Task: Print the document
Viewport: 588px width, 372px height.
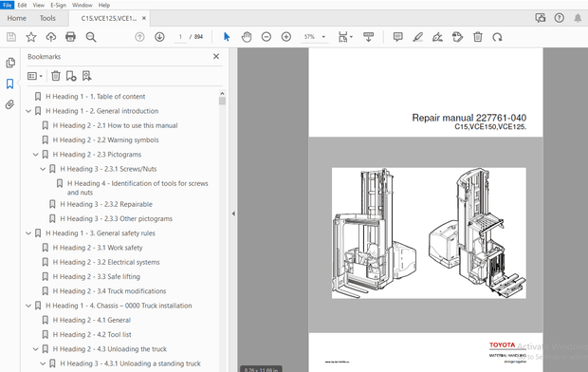Action: coord(70,37)
